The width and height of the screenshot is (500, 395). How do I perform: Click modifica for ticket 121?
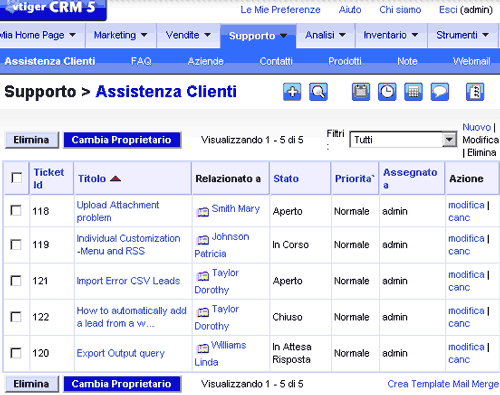[466, 275]
